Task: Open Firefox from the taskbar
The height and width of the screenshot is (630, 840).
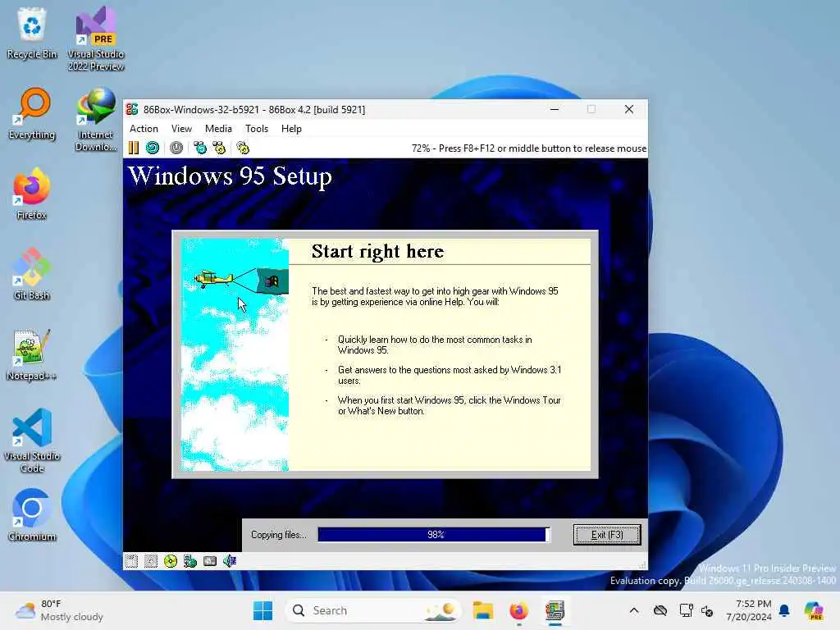Action: click(x=518, y=610)
